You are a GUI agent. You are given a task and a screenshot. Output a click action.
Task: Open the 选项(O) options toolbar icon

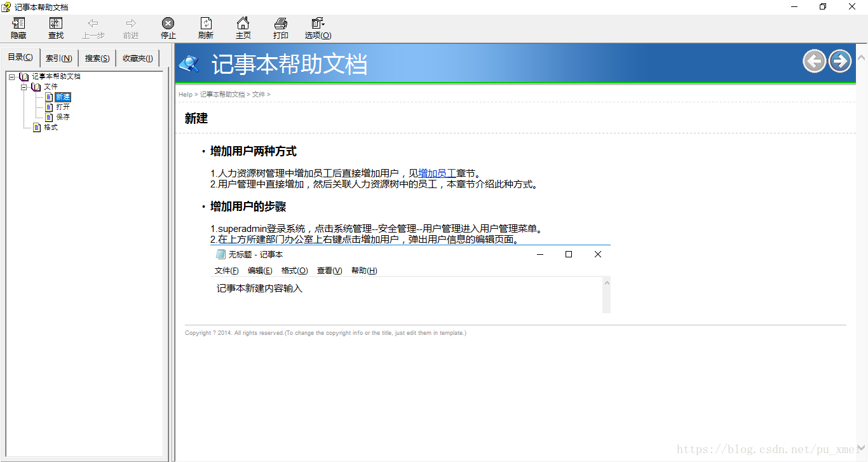[x=318, y=24]
